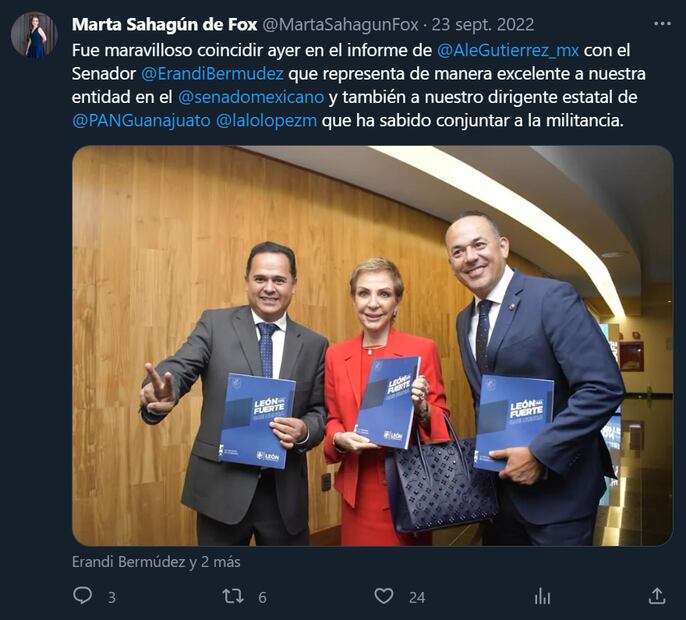View tweet analytics bar chart icon
Image resolution: width=686 pixels, height=620 pixels.
point(542,596)
